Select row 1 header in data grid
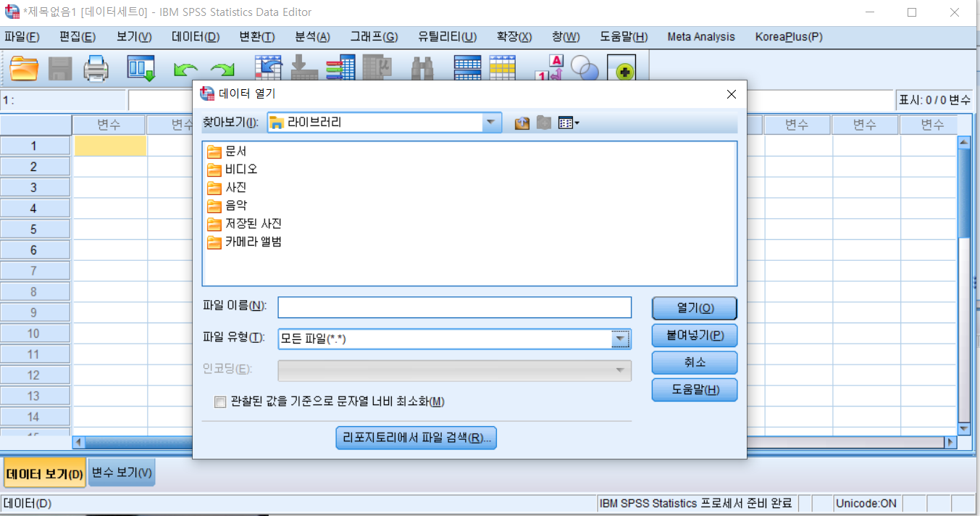This screenshot has width=980, height=516. [35, 146]
